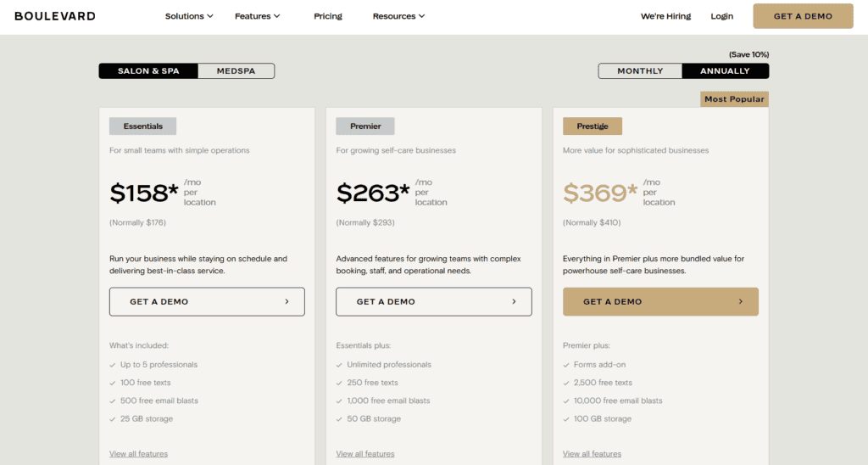Select Annually billing option

[x=725, y=71]
